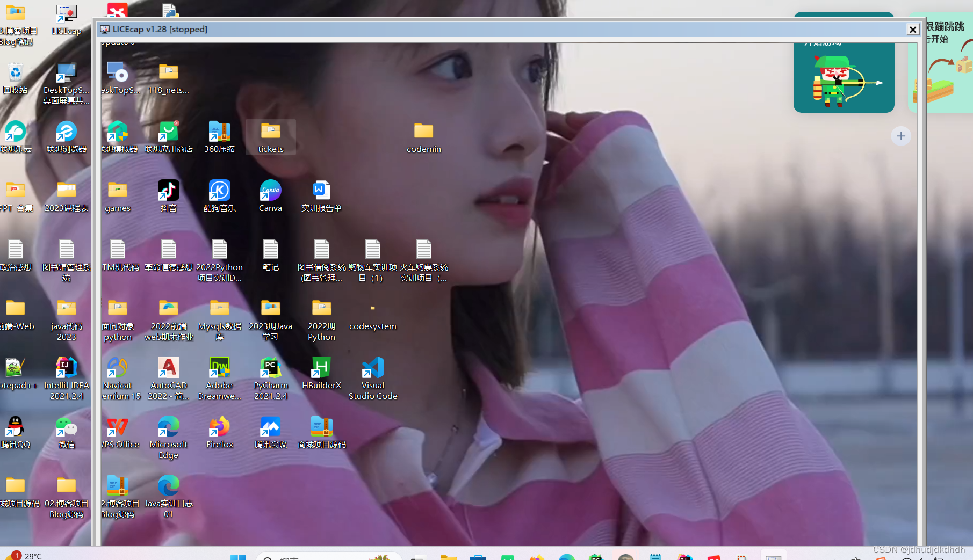Open the Microsoft Edge desktop shortcut
Screen dimensions: 973x560
coord(169,438)
